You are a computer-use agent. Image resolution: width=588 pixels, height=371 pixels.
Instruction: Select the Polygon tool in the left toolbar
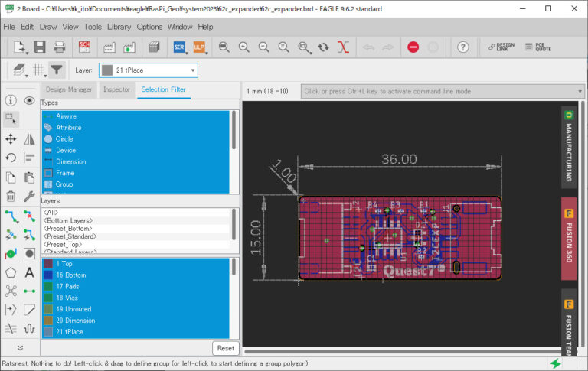pos(11,272)
